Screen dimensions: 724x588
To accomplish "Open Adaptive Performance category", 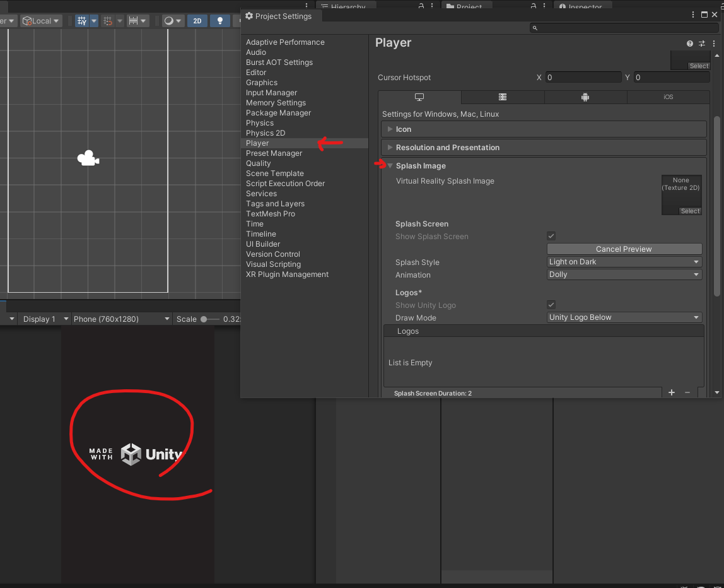I will tap(285, 42).
